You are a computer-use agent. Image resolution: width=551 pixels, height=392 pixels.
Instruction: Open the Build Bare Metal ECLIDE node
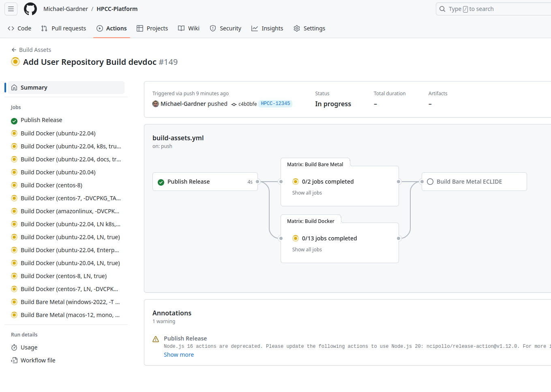(474, 182)
